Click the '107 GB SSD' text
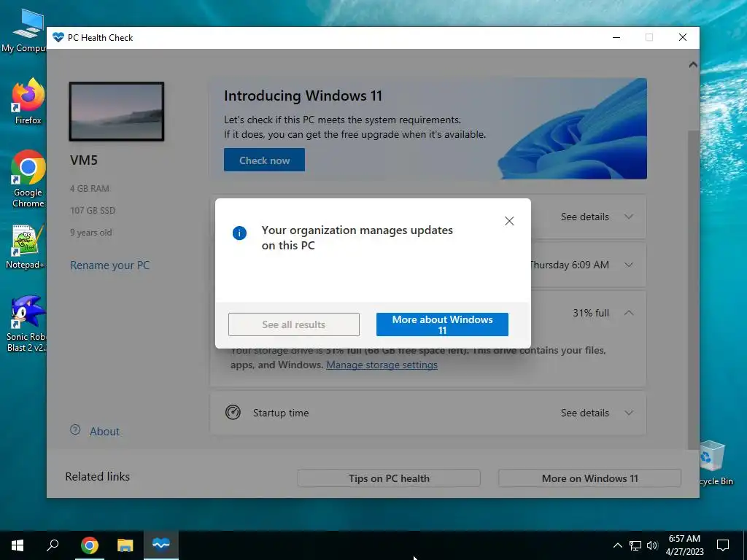The height and width of the screenshot is (560, 747). click(93, 211)
